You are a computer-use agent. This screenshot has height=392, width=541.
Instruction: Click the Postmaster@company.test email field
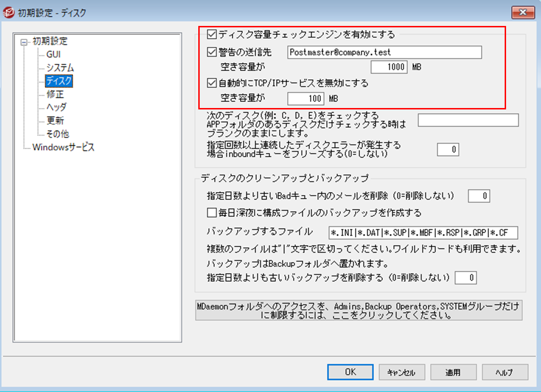384,52
